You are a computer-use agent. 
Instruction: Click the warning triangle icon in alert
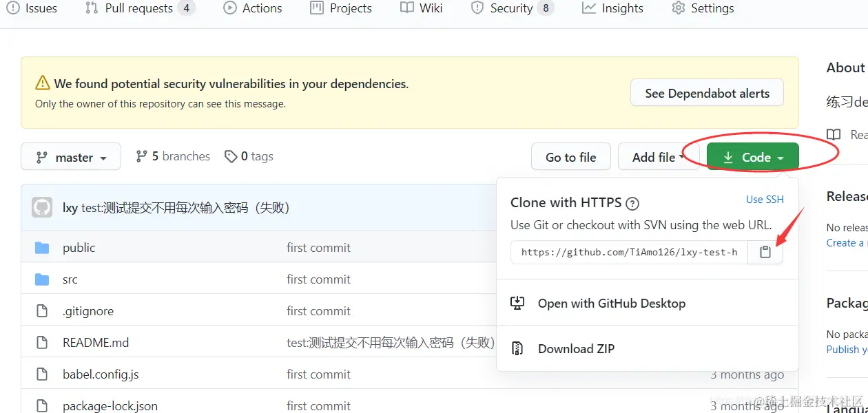coord(43,84)
